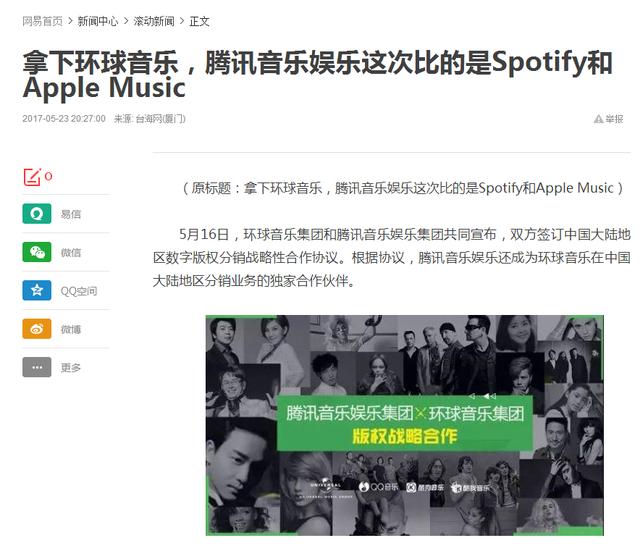Screen dimensions: 640x559
Task: Click the 举报 warning triangle icon
Action: click(x=598, y=119)
